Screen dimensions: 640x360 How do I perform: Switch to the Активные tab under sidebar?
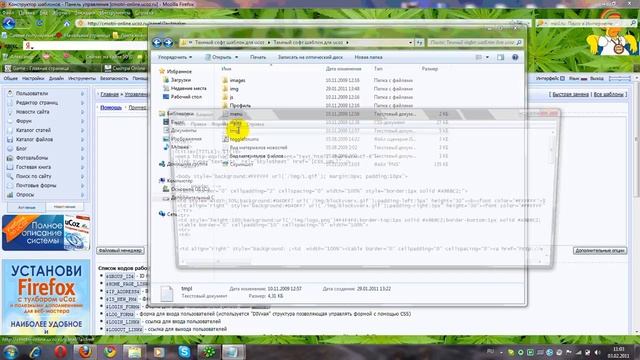[27, 207]
